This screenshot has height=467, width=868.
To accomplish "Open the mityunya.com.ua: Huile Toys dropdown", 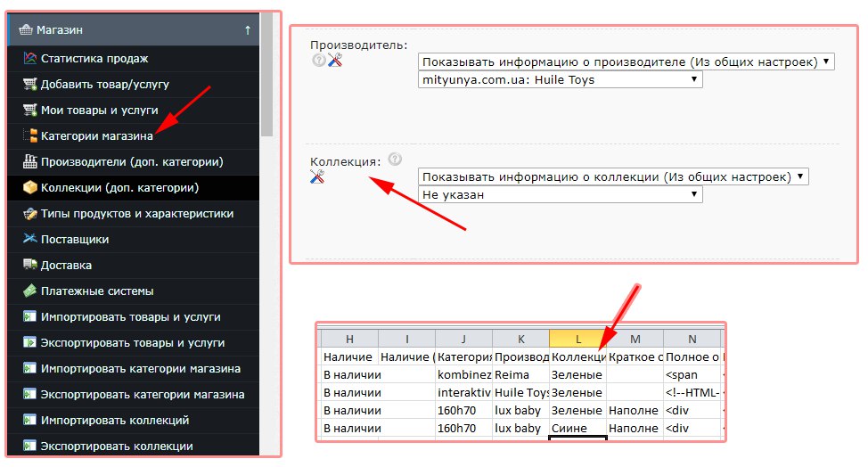I will [560, 80].
